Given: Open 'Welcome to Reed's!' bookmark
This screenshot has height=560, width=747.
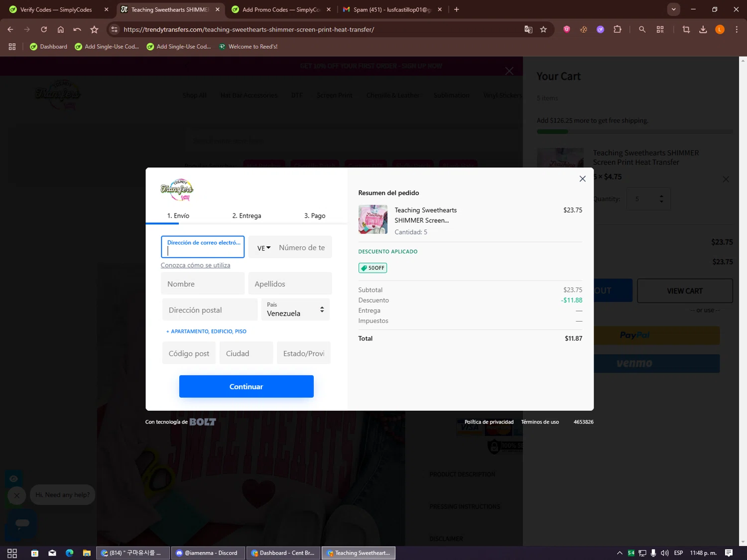Looking at the screenshot, I should (248, 47).
